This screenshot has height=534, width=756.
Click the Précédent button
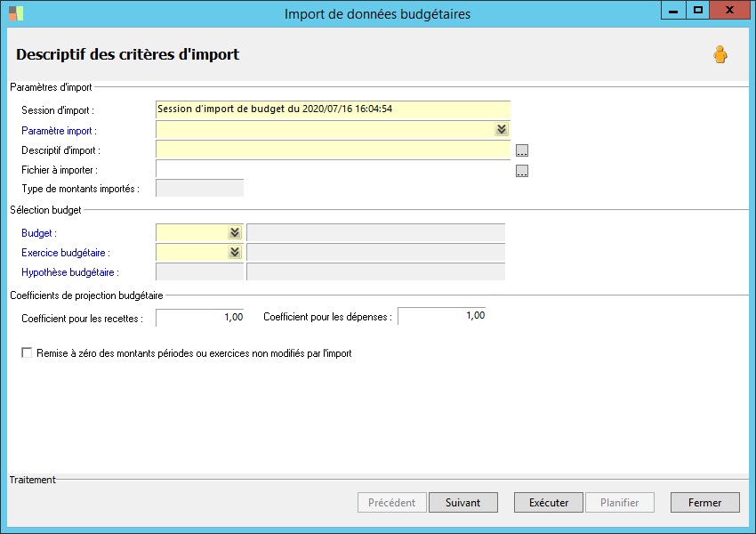[x=392, y=503]
